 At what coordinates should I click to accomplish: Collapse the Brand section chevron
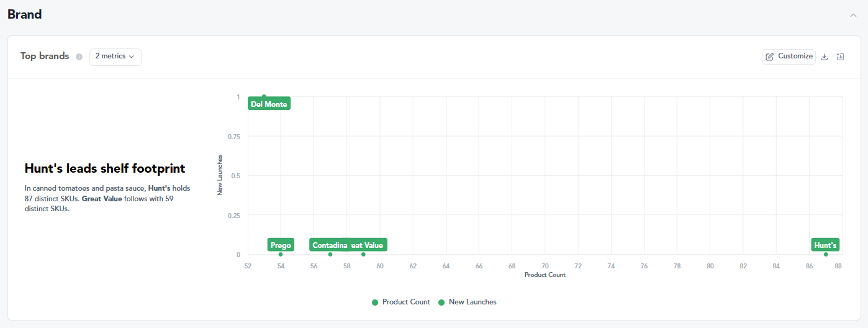853,15
